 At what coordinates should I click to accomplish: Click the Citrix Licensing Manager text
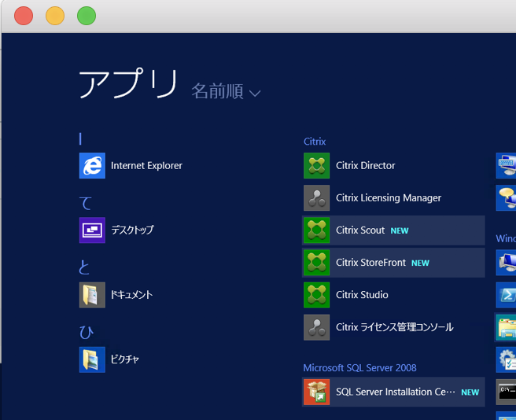[x=389, y=198]
